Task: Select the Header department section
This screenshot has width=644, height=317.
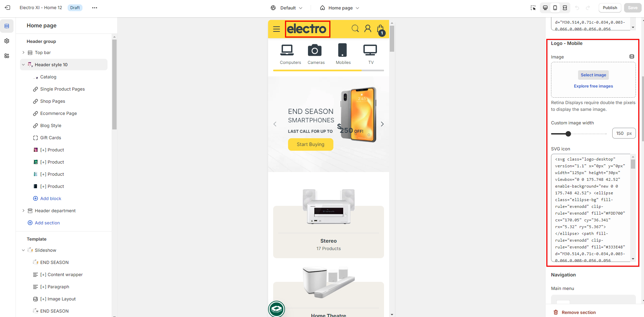Action: pyautogui.click(x=55, y=211)
